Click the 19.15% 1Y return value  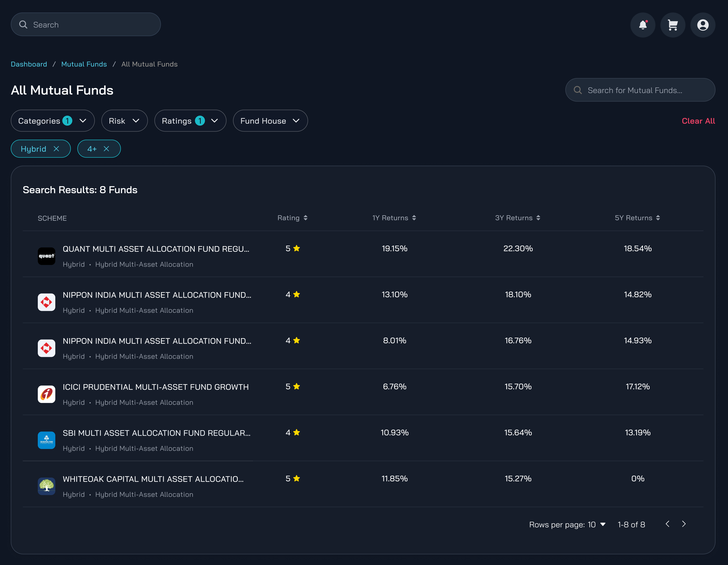394,249
